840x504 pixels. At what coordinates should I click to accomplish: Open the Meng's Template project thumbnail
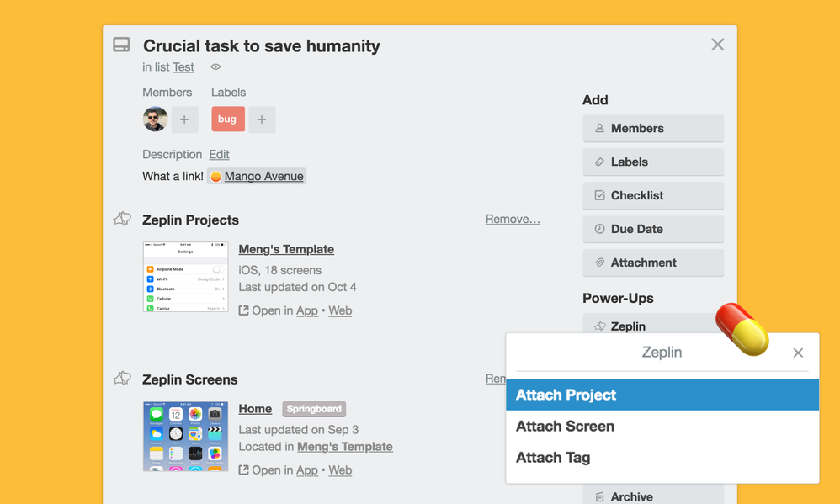tap(185, 277)
